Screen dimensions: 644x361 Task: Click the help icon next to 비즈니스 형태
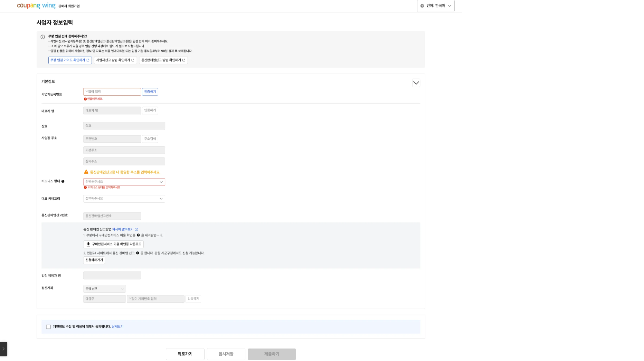[63, 181]
